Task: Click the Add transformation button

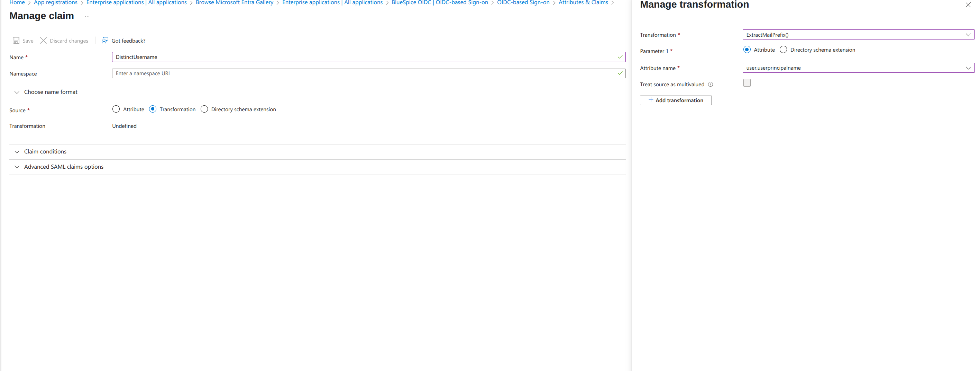Action: [x=675, y=100]
